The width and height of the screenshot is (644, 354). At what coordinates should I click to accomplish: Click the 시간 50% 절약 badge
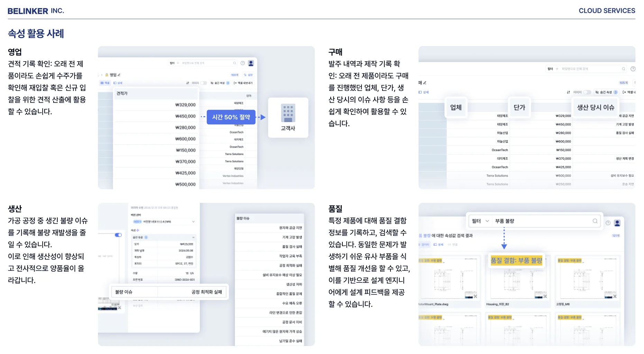click(x=231, y=117)
